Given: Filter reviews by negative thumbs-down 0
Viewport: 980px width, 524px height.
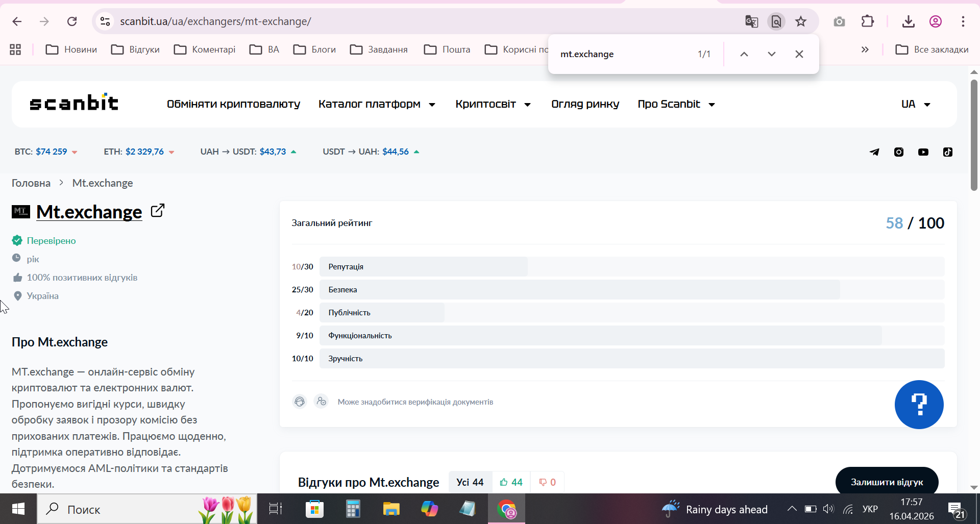Looking at the screenshot, I should tap(547, 482).
